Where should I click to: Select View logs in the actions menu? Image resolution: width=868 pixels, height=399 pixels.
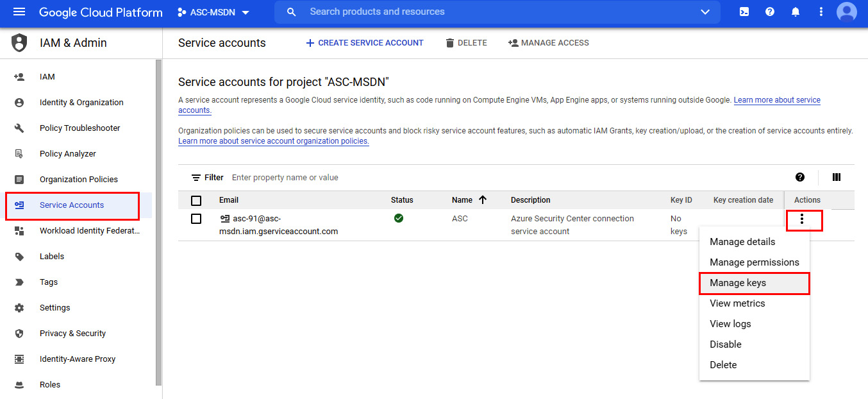pos(755,324)
